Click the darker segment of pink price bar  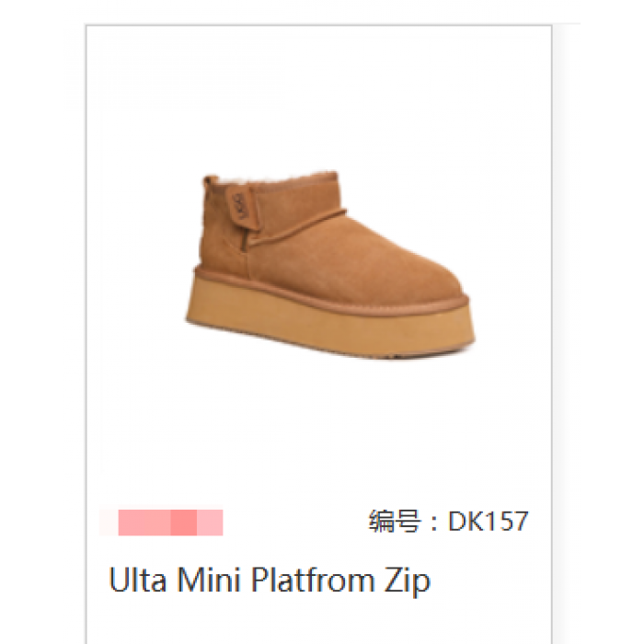point(183,523)
